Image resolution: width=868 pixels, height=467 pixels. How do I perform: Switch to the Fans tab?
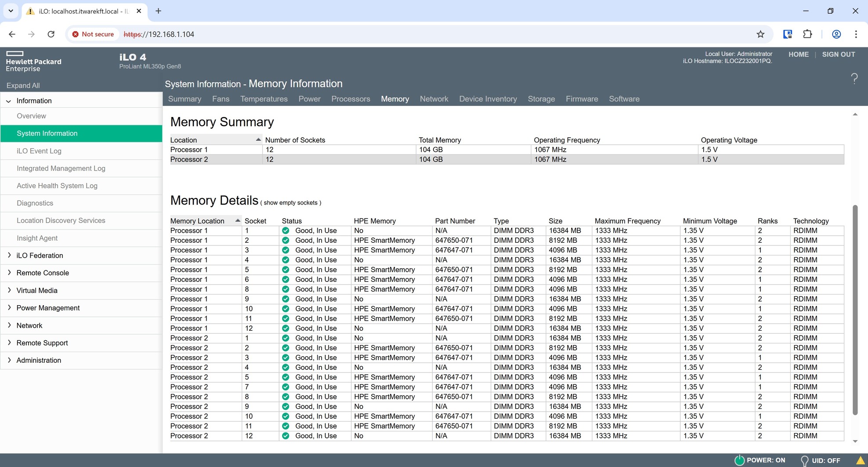pyautogui.click(x=221, y=99)
